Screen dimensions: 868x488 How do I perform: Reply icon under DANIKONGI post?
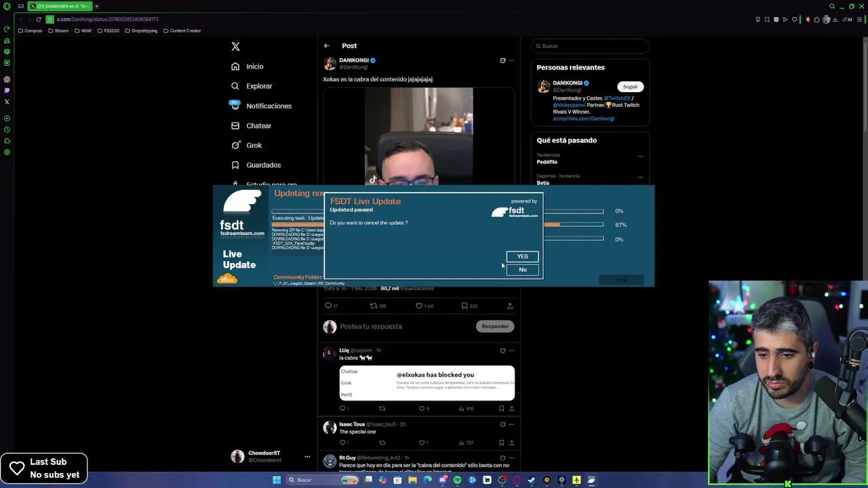328,306
